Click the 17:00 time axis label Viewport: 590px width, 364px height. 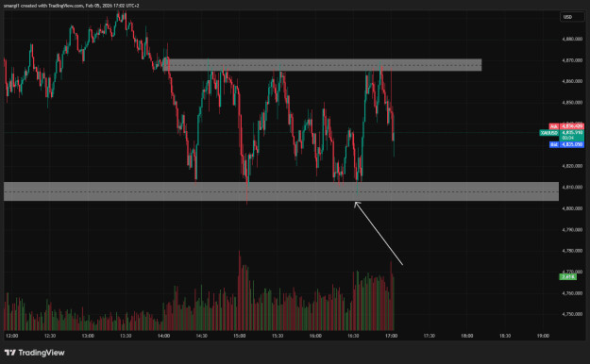(x=392, y=336)
